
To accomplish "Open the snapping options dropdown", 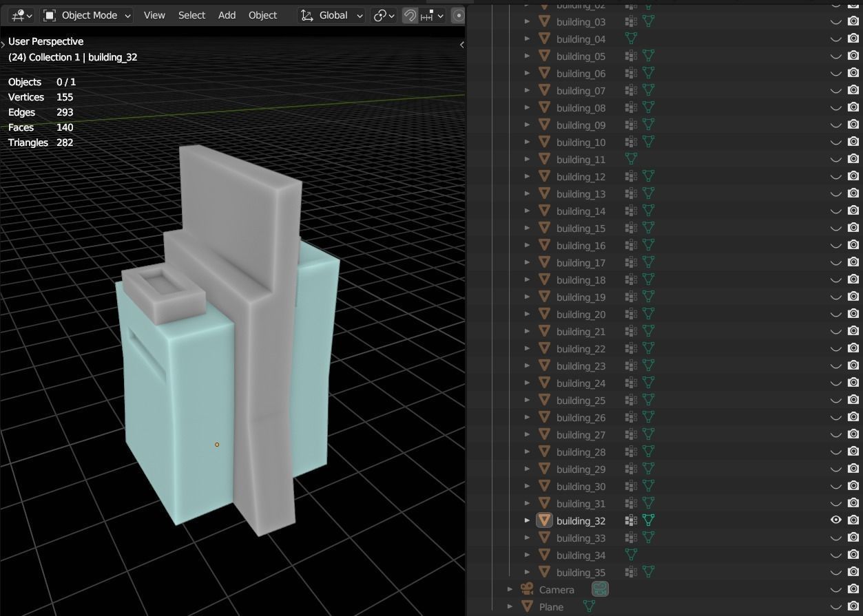I will pyautogui.click(x=433, y=15).
